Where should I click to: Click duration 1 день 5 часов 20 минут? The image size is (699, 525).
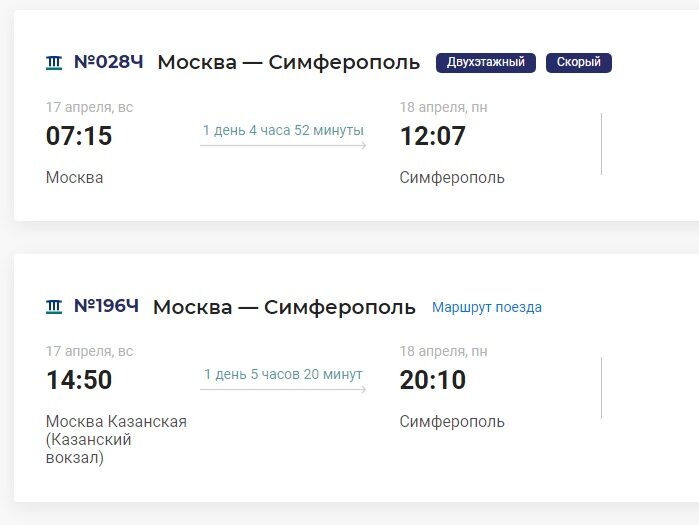pyautogui.click(x=283, y=374)
